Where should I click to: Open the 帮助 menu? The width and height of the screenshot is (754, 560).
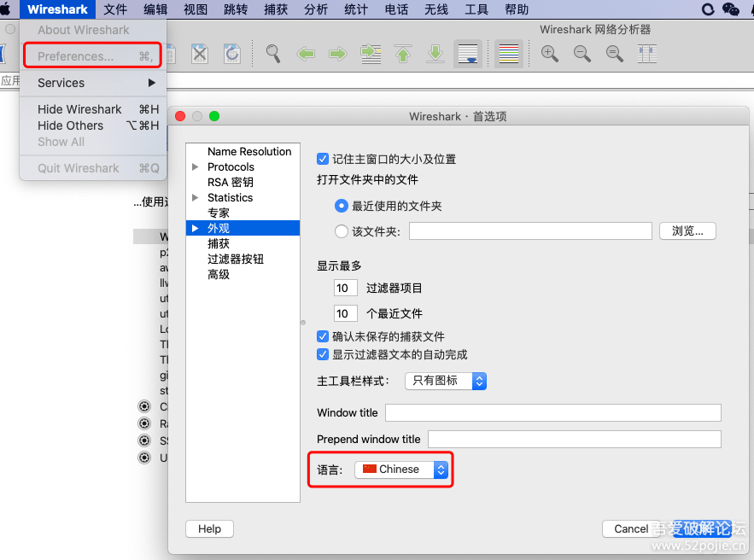tap(517, 9)
